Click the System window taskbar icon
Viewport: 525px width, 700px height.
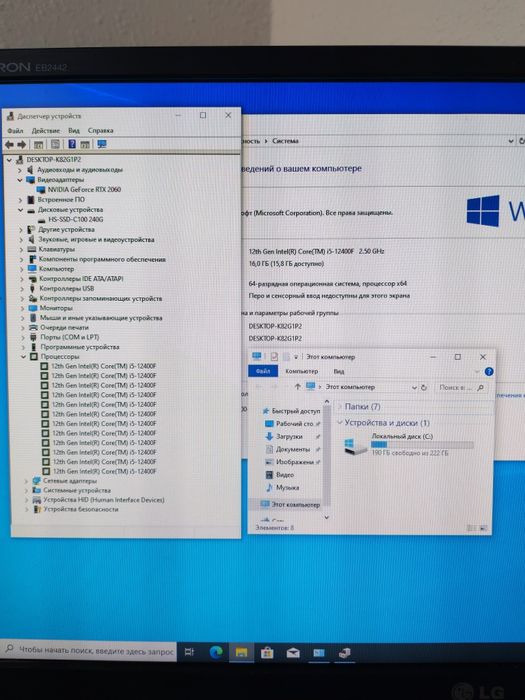coord(319,653)
